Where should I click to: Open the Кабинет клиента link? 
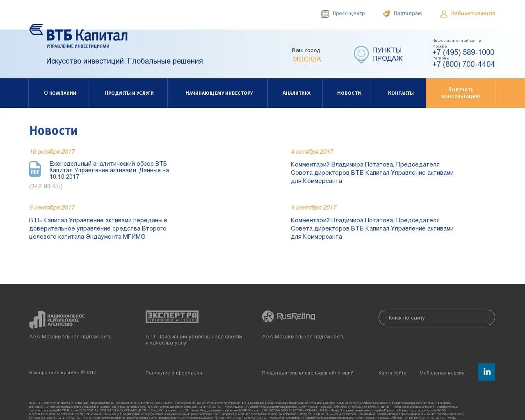point(473,14)
